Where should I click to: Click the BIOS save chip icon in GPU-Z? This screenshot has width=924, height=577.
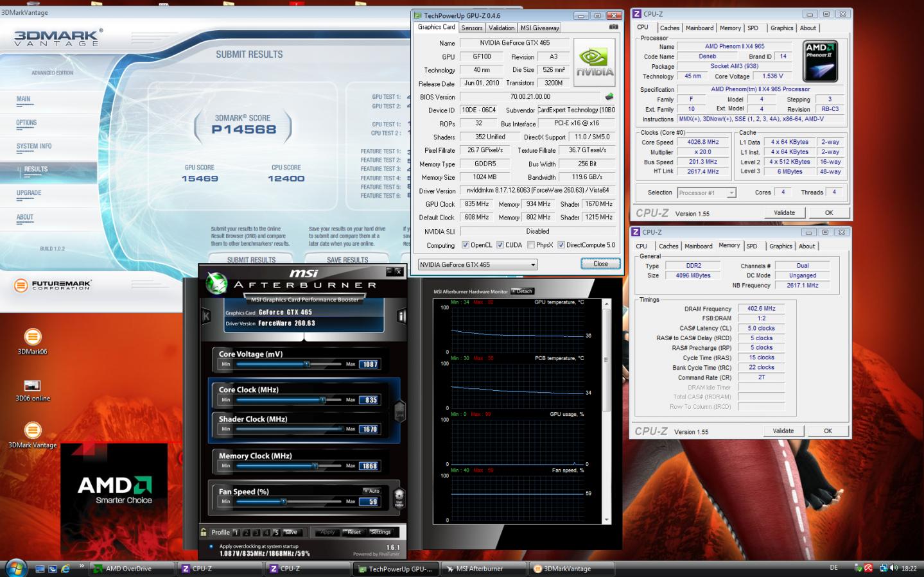[609, 97]
